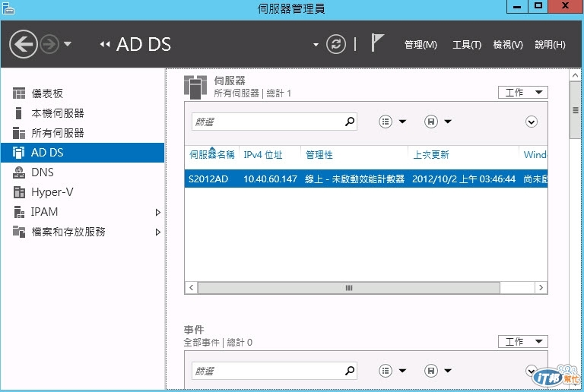Viewport: 584px width, 392px height.
Task: Open the list criteria dropdown arrow in 事件
Action: (402, 371)
